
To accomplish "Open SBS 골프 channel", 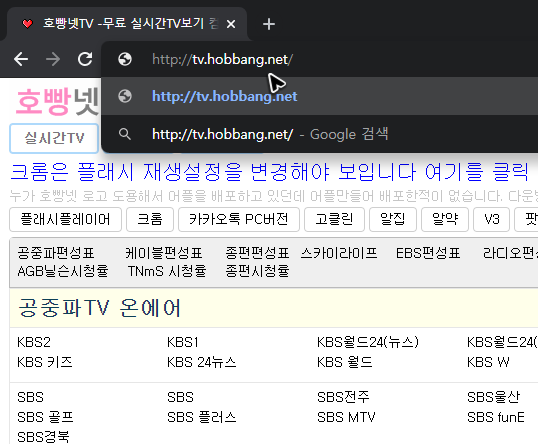I will (x=45, y=417).
